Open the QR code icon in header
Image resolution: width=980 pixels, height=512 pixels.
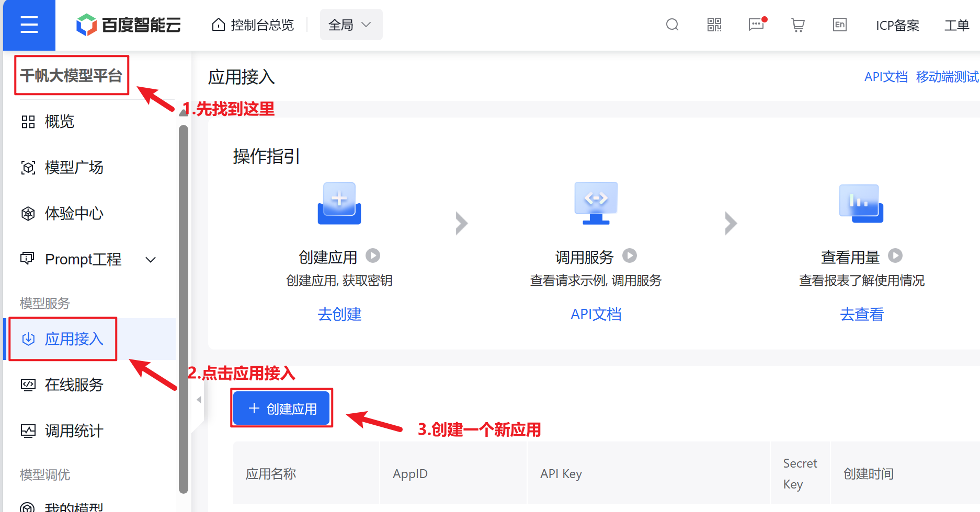[x=714, y=25]
